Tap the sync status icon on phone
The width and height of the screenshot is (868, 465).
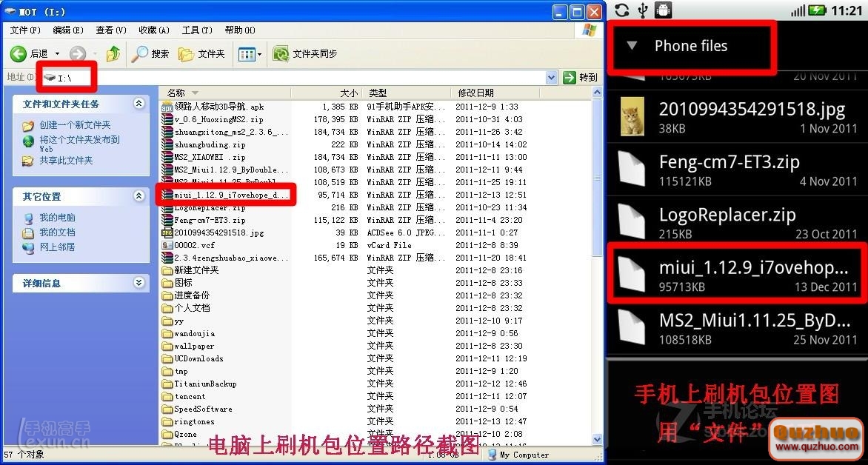[621, 10]
